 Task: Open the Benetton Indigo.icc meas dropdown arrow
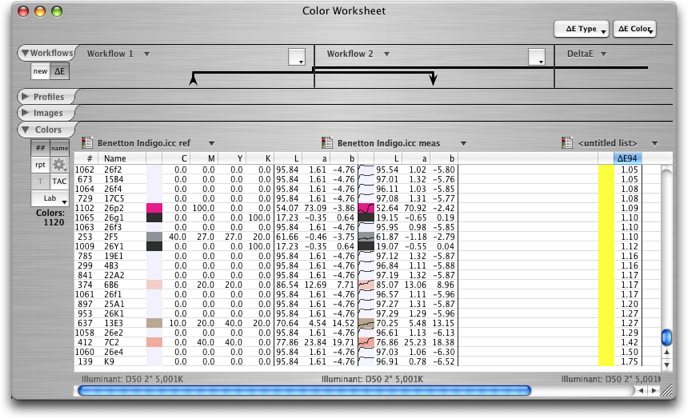[x=463, y=143]
